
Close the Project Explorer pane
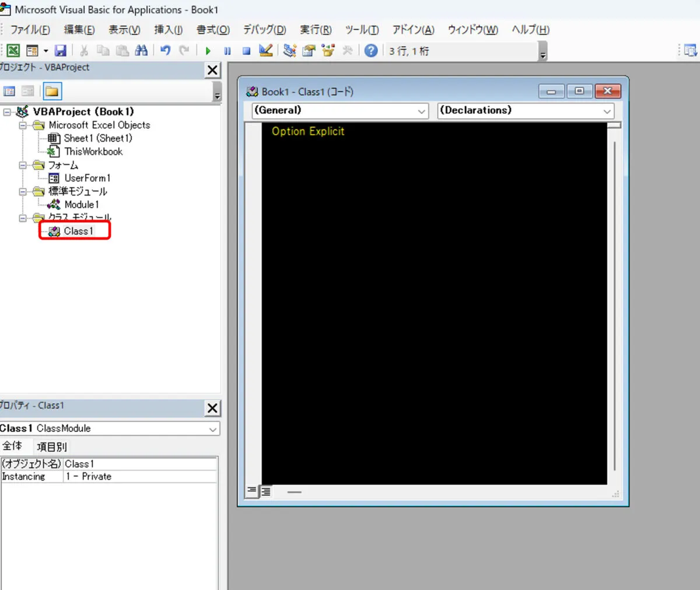click(213, 71)
